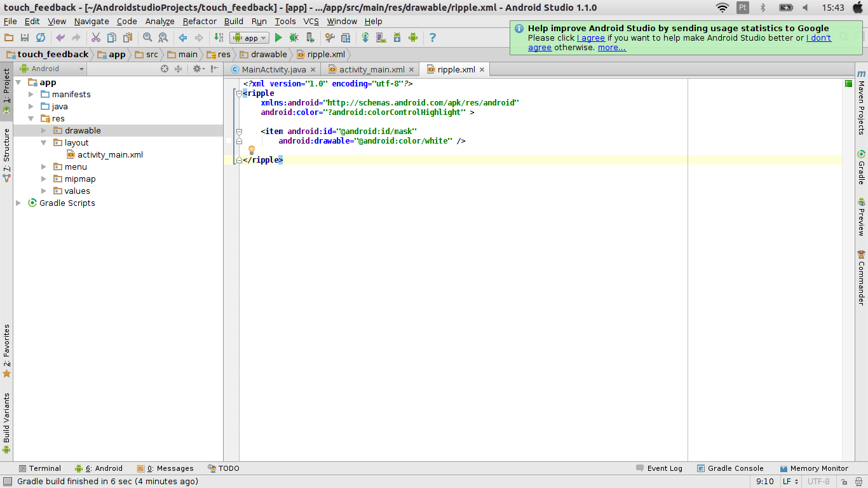Close the ripple.xml editor tab
This screenshot has width=868, height=488.
point(482,70)
